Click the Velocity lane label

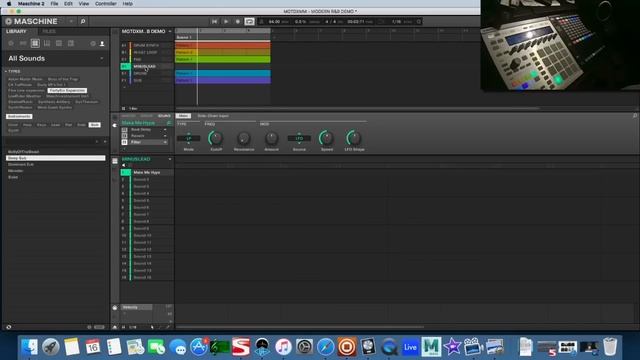(x=136, y=307)
